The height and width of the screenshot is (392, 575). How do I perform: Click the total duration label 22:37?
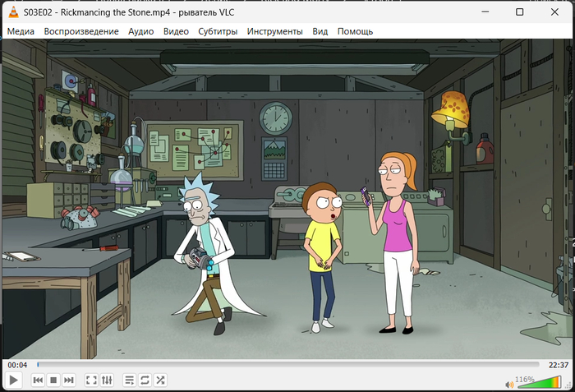pos(558,365)
